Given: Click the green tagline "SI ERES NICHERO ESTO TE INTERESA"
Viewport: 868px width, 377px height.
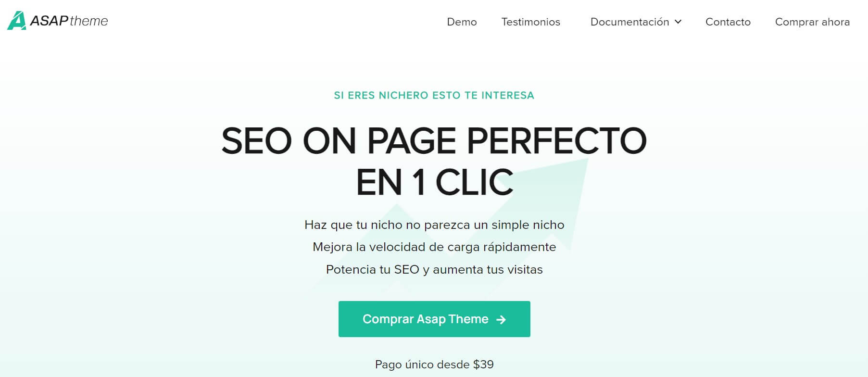Looking at the screenshot, I should (434, 95).
